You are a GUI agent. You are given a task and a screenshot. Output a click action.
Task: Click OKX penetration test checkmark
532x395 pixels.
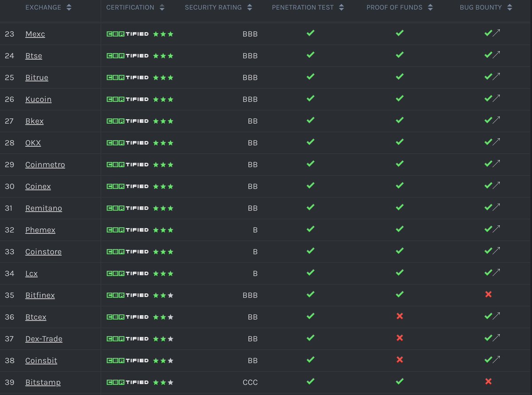pos(310,142)
